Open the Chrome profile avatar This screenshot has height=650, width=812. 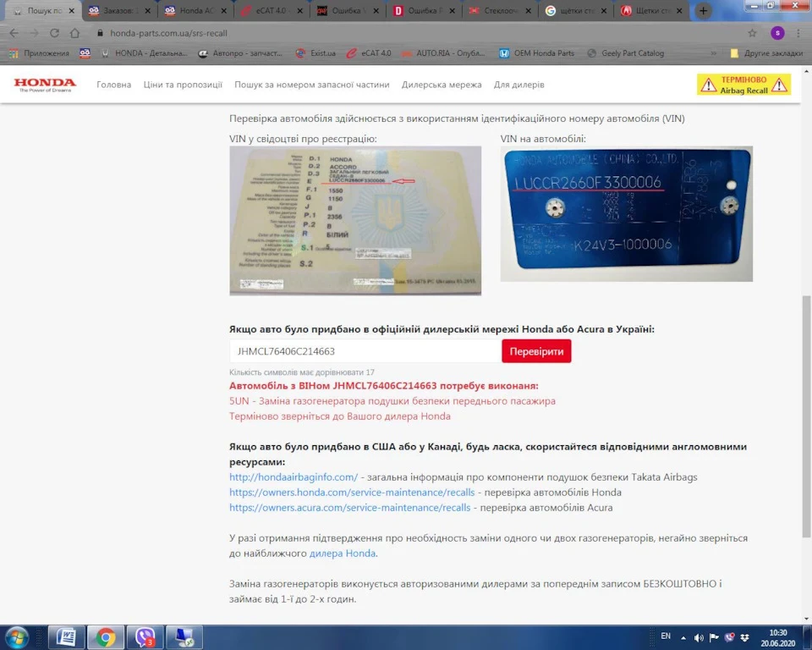point(777,33)
